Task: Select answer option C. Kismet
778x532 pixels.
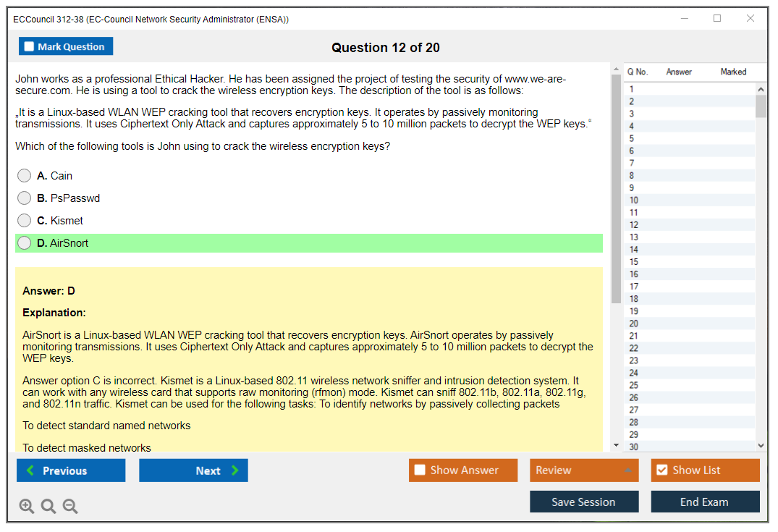Action: point(25,221)
